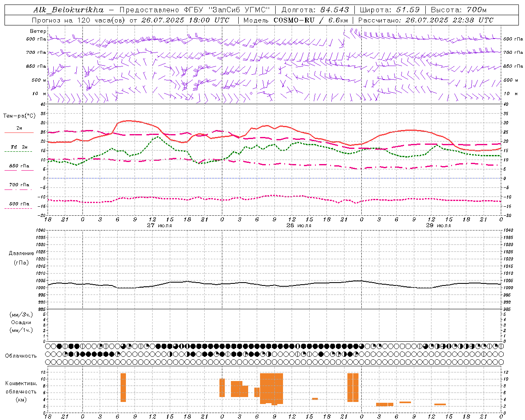525x420 pixels.
Task: Click the '27 июля' date label
Action: [160, 226]
